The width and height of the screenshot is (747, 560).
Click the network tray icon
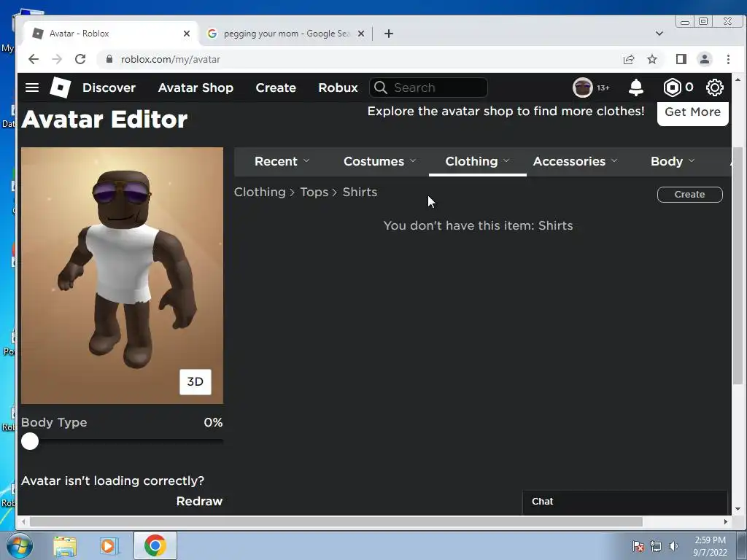656,546
